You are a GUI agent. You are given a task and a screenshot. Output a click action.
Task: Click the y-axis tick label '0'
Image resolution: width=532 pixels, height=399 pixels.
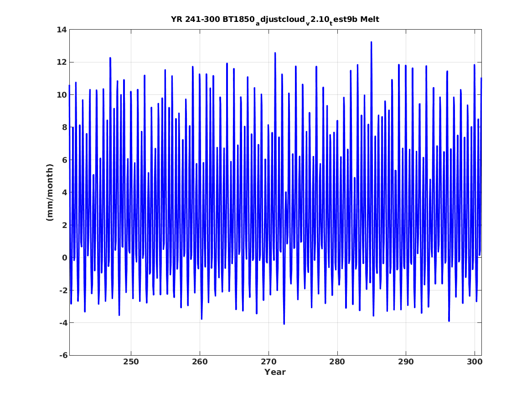tap(64, 258)
